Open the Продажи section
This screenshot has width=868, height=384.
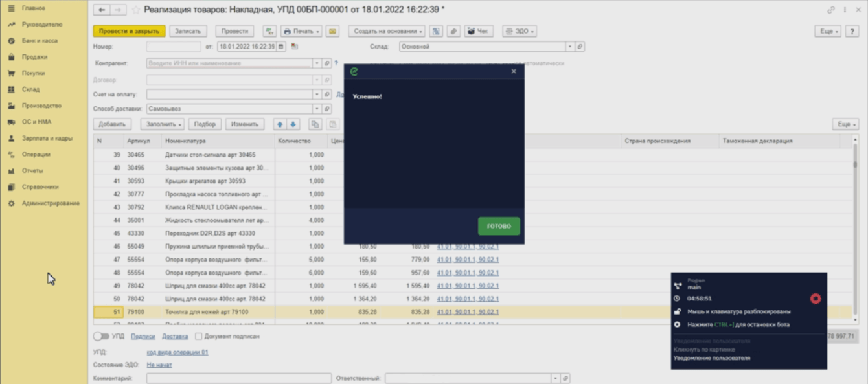point(34,57)
